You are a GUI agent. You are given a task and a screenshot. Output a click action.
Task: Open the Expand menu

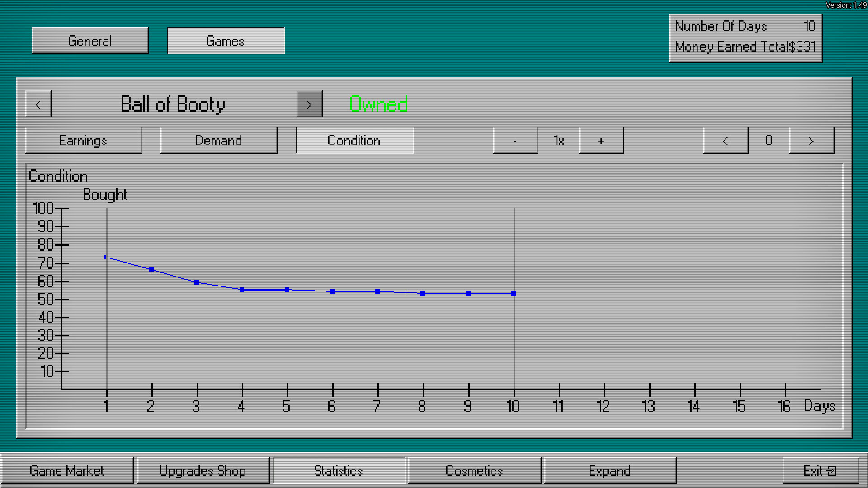pos(609,470)
